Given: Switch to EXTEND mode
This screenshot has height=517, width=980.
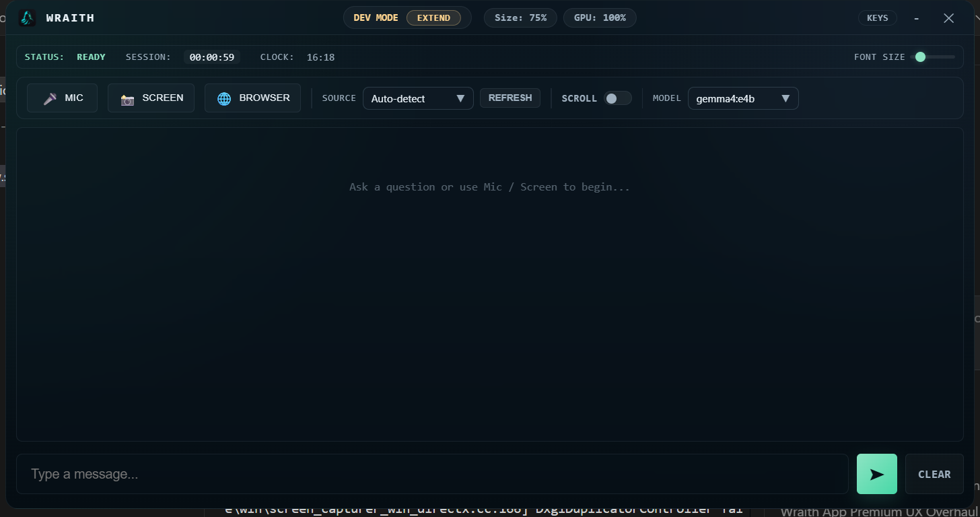Looking at the screenshot, I should tap(434, 18).
